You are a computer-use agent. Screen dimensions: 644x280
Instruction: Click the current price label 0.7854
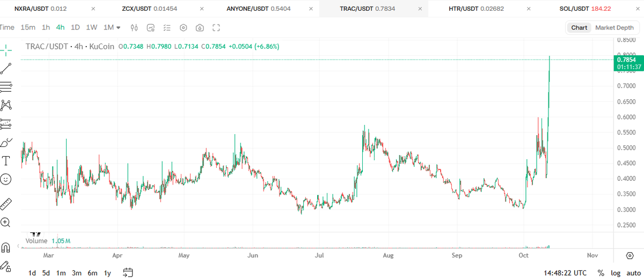[x=627, y=60]
